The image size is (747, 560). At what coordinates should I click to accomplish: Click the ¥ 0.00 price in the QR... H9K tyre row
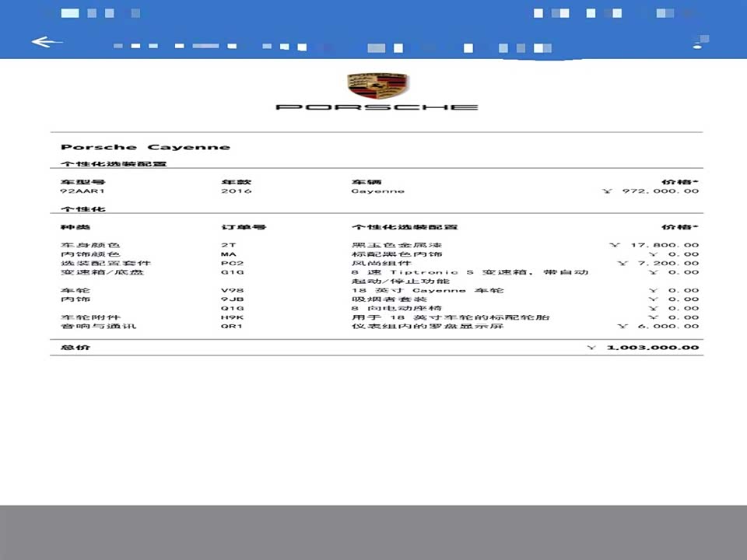673,317
